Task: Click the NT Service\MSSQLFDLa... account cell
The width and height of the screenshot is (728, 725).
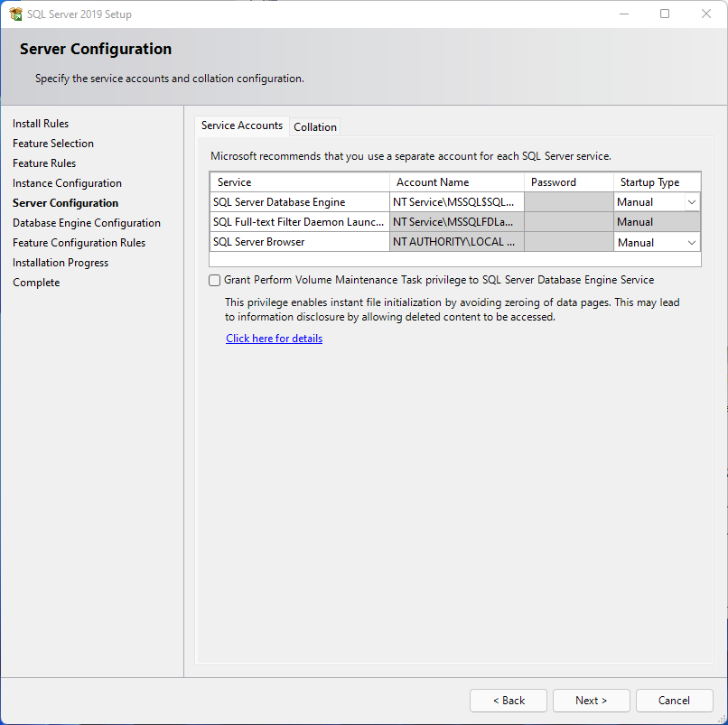Action: 457,222
